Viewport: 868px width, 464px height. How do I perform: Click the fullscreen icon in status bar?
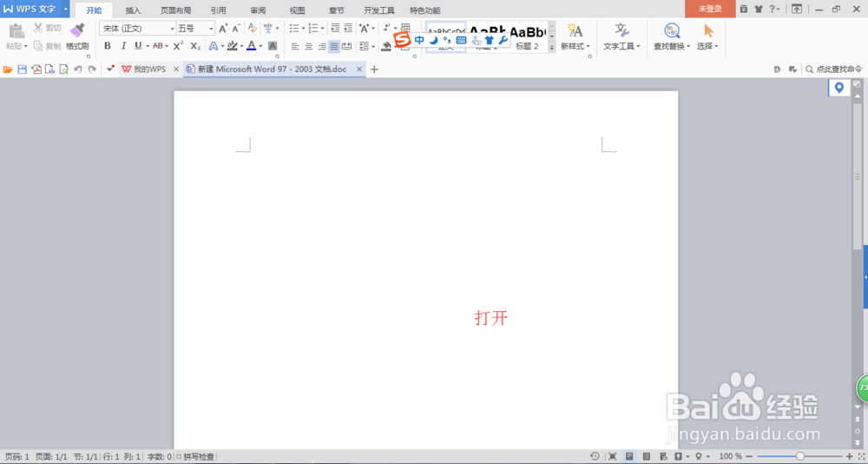tap(612, 456)
